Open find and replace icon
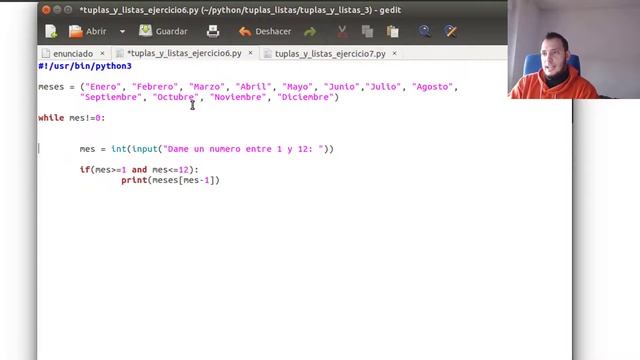This screenshot has height=360, width=640. tap(450, 31)
